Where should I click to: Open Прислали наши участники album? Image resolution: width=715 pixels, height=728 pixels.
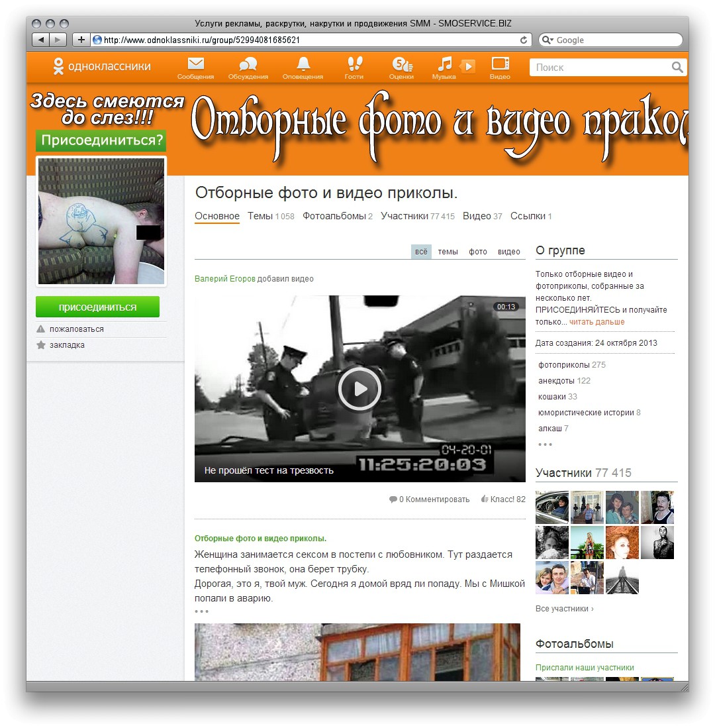pyautogui.click(x=585, y=667)
